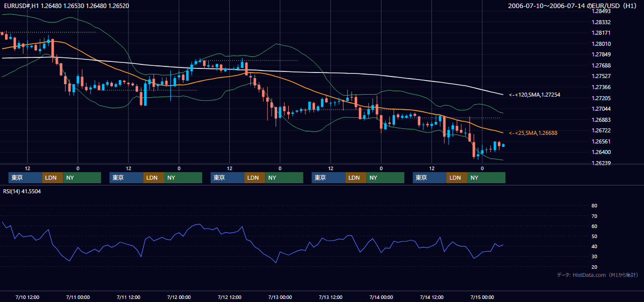This screenshot has height=302, width=644.
Task: Click price axis value 1.27849
Action: 601,54
